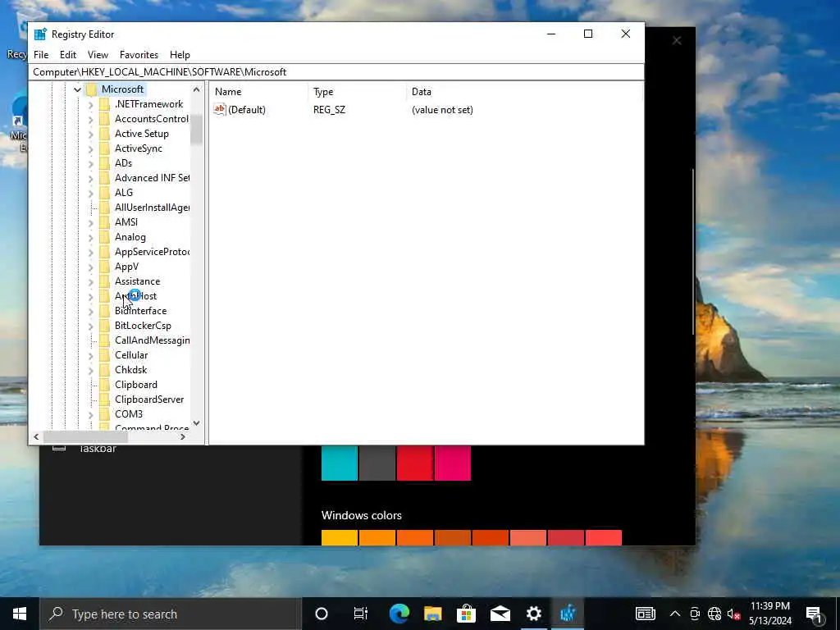
Task: Open the View menu
Action: click(x=98, y=55)
